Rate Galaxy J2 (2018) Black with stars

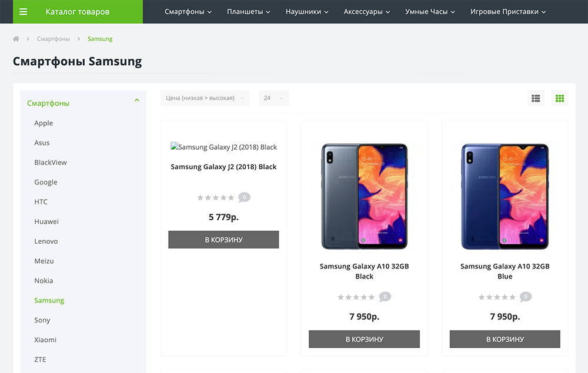pyautogui.click(x=215, y=198)
